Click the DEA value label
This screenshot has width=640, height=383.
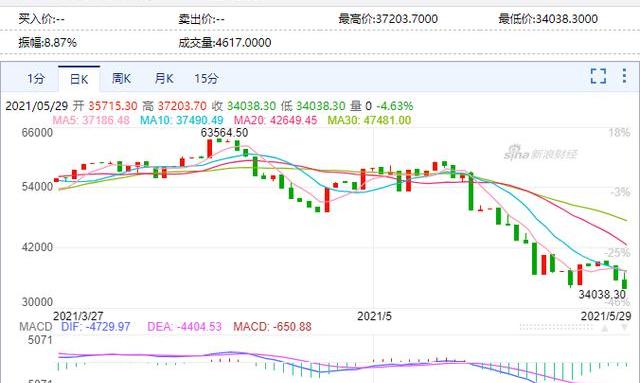(x=184, y=327)
